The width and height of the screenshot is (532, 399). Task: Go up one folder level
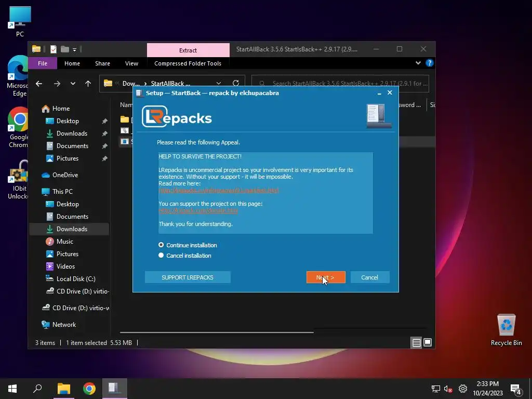coord(88,84)
